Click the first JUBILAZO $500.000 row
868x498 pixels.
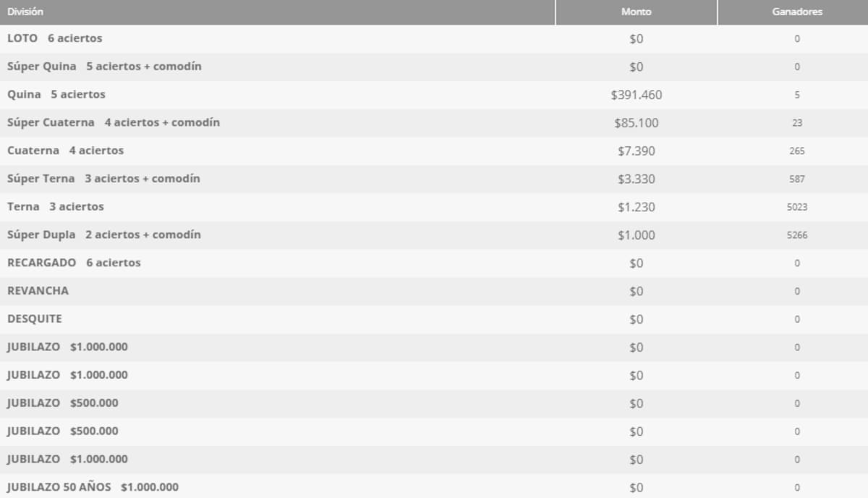(434, 403)
